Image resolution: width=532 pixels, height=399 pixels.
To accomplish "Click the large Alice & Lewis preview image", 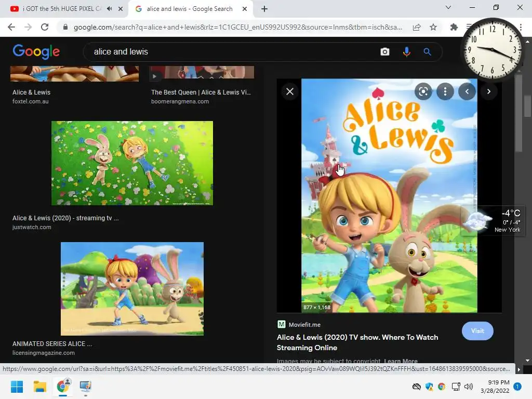I will (389, 195).
